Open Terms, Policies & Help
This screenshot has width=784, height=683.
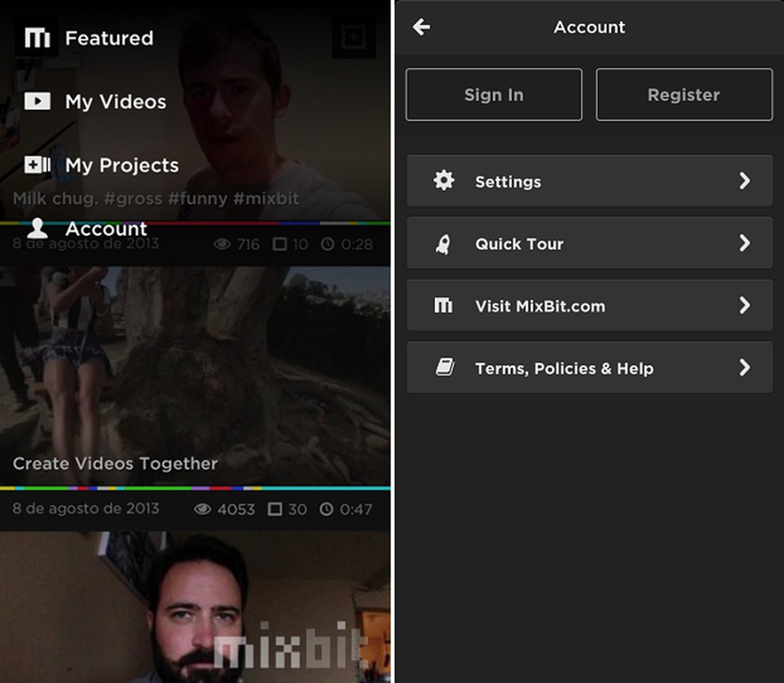coord(589,368)
